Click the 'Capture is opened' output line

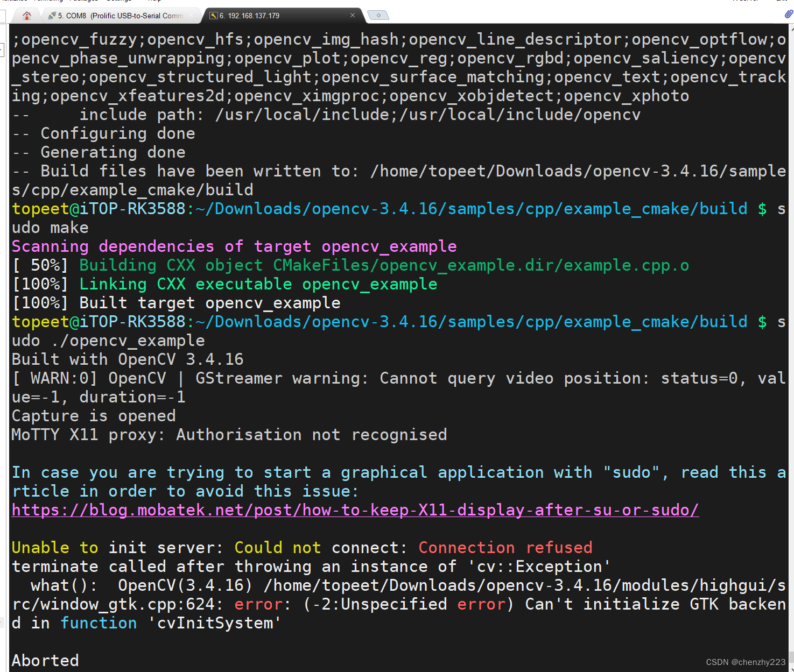tap(94, 415)
